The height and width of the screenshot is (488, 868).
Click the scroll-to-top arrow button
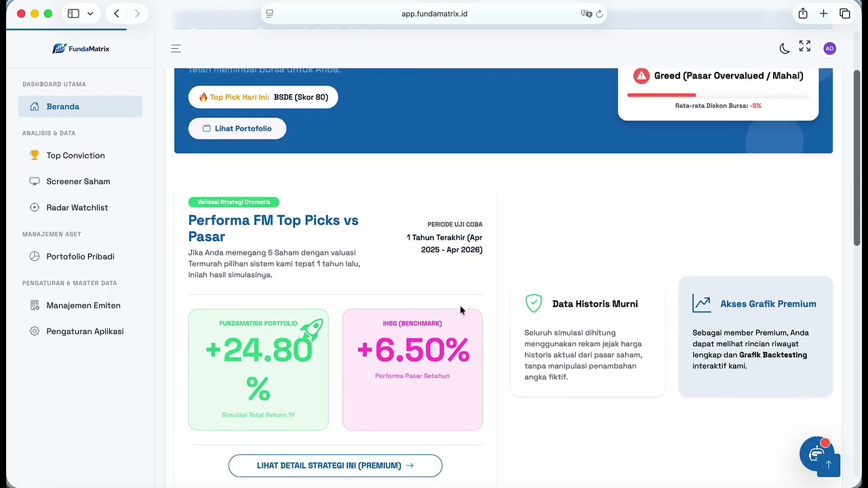829,465
